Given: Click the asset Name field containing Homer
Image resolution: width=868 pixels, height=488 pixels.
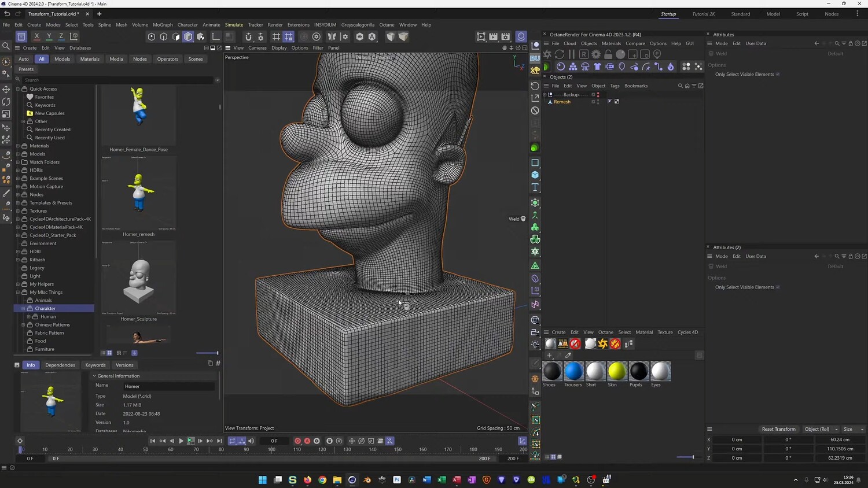Looking at the screenshot, I should [169, 386].
